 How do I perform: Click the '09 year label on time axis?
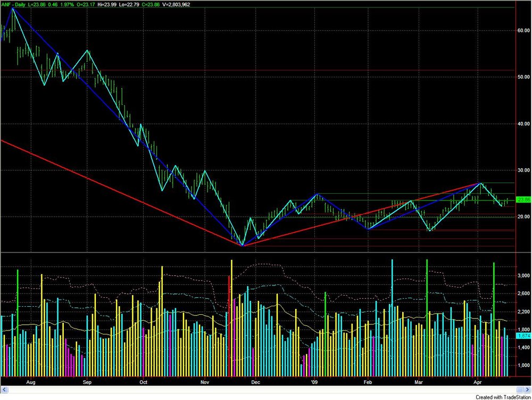(314, 382)
